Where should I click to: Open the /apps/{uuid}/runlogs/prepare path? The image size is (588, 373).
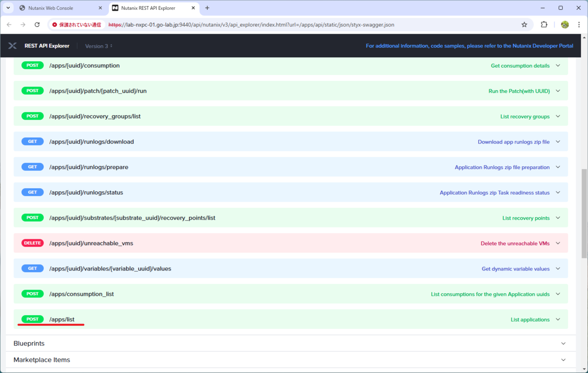click(x=89, y=167)
